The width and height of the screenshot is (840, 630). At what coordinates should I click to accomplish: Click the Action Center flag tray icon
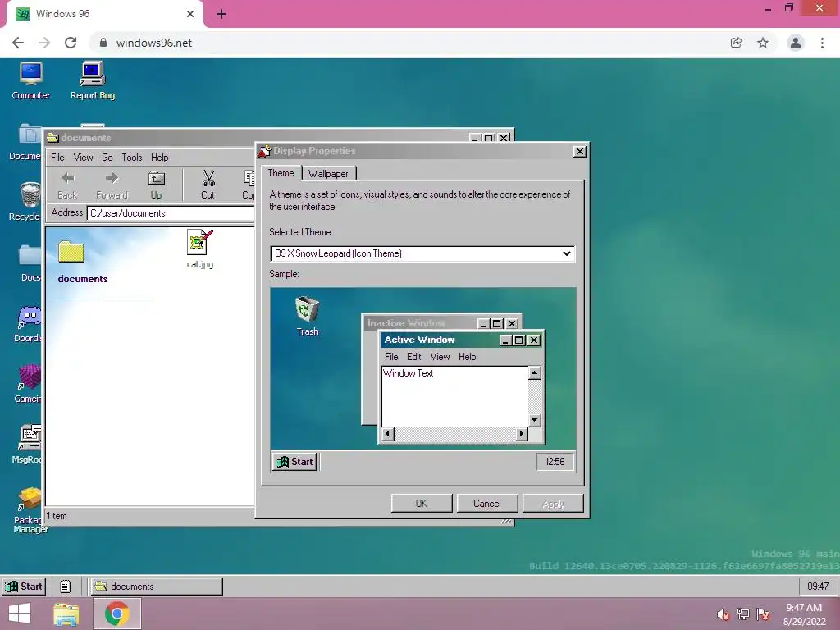coord(763,614)
